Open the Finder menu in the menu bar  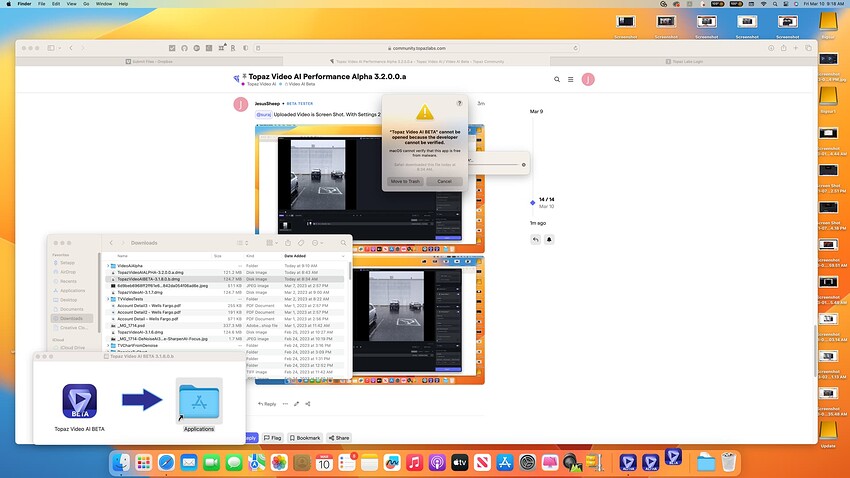24,4
